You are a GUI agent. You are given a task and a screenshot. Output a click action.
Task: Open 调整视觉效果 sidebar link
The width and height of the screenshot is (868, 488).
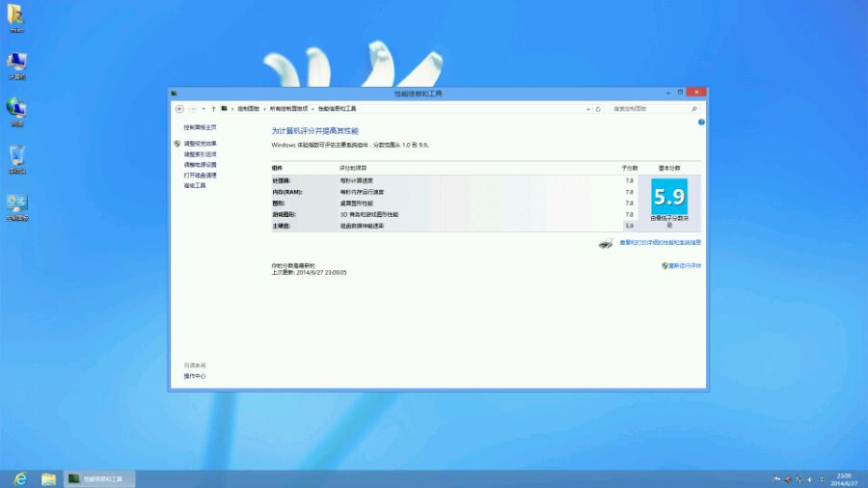point(200,144)
